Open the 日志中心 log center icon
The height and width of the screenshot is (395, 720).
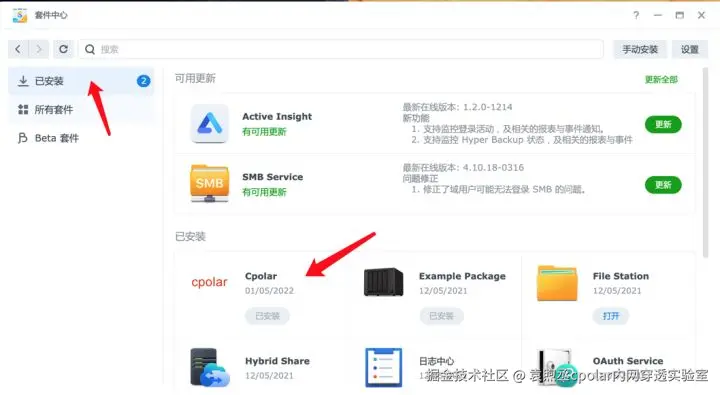[x=383, y=367]
